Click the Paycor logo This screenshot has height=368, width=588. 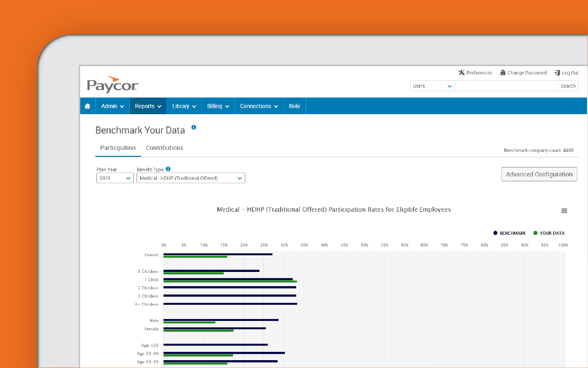[x=113, y=84]
